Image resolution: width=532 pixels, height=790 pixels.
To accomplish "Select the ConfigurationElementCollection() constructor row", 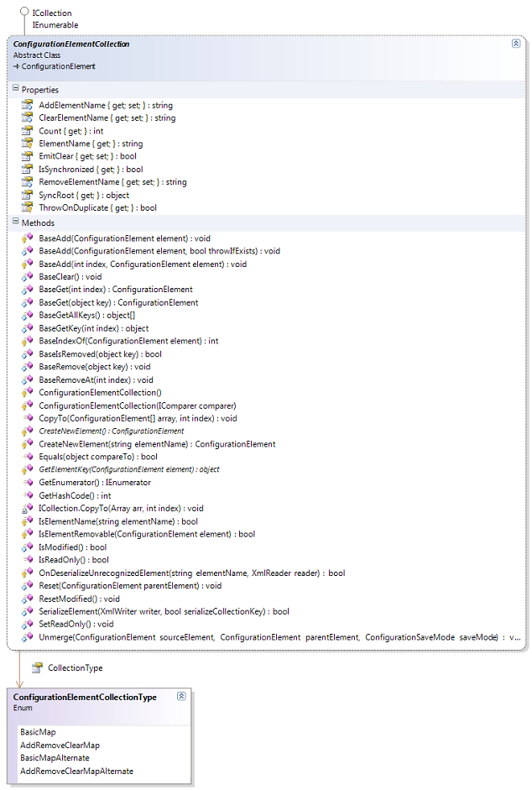I will (100, 392).
